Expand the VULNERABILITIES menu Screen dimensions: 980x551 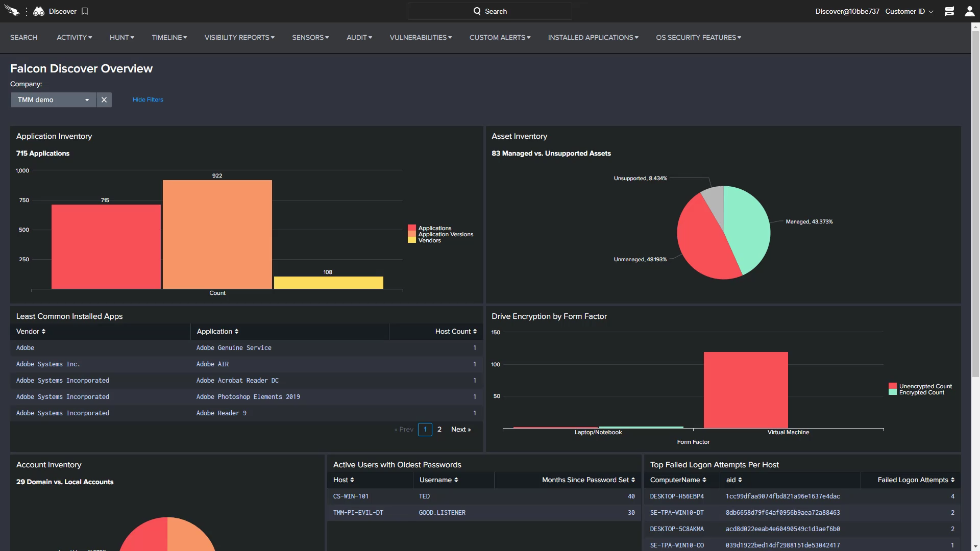(x=421, y=38)
